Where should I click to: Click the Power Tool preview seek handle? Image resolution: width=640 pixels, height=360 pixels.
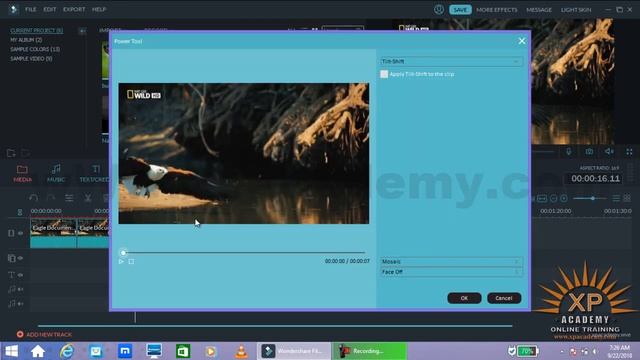tap(123, 253)
